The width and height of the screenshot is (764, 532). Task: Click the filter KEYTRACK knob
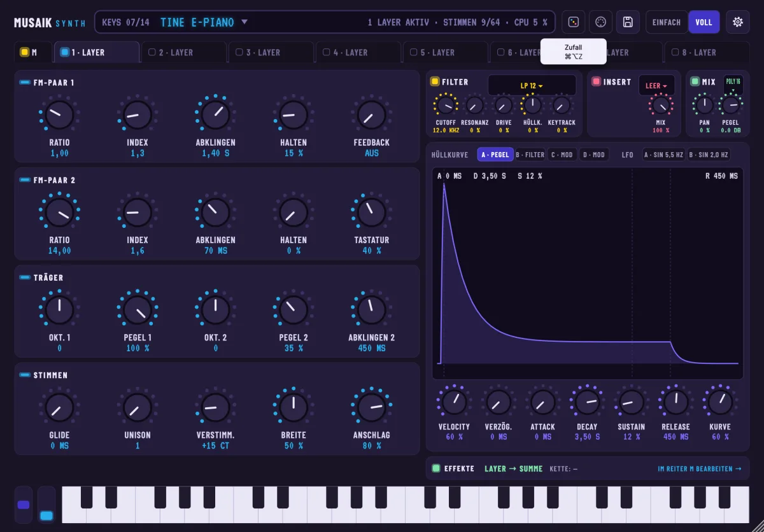562,105
